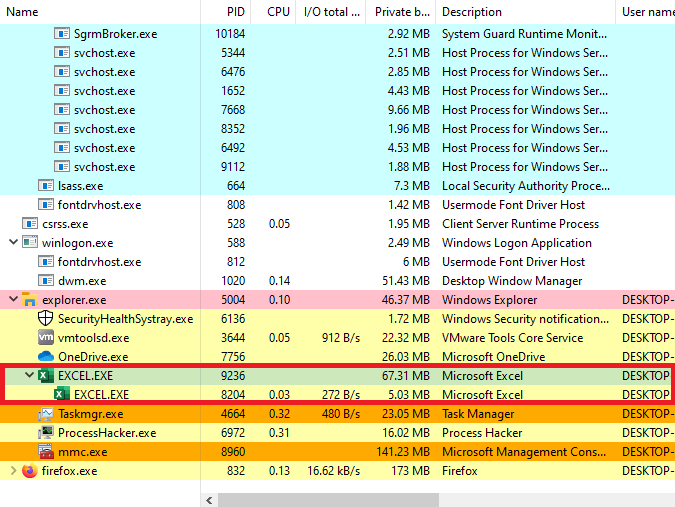Click the vmtoolsd.exe VMware icon

[x=46, y=337]
